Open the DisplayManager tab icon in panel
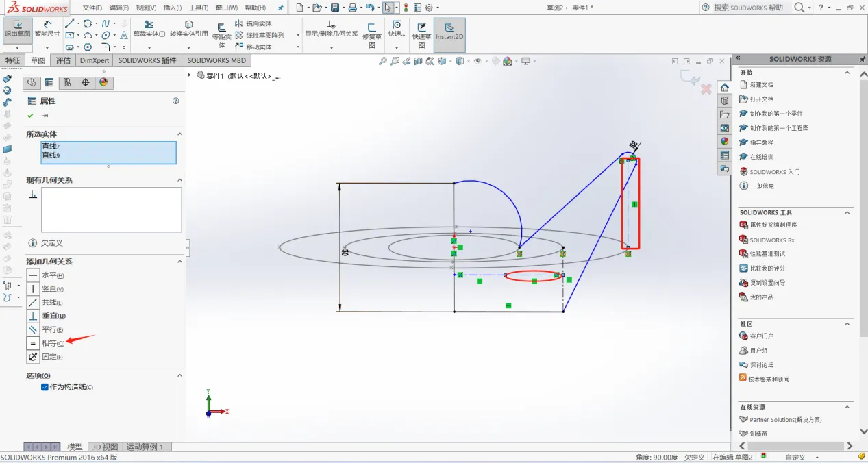Image resolution: width=868 pixels, height=463 pixels. [x=103, y=82]
